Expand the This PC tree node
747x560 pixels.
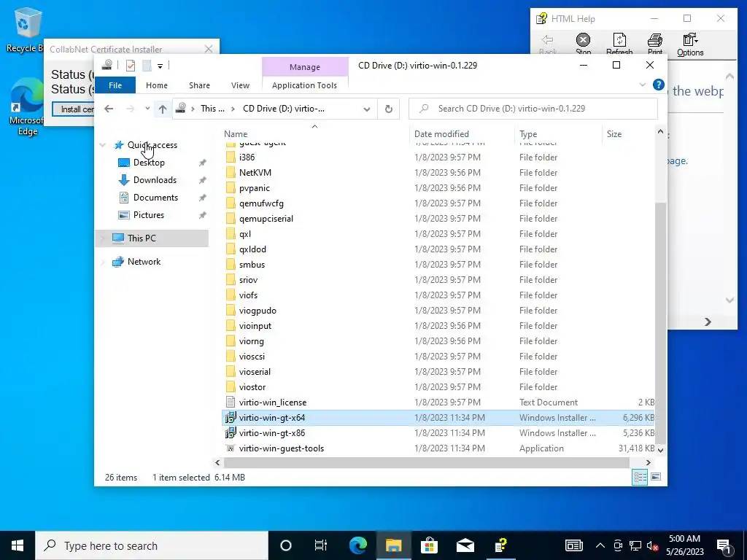coord(102,238)
